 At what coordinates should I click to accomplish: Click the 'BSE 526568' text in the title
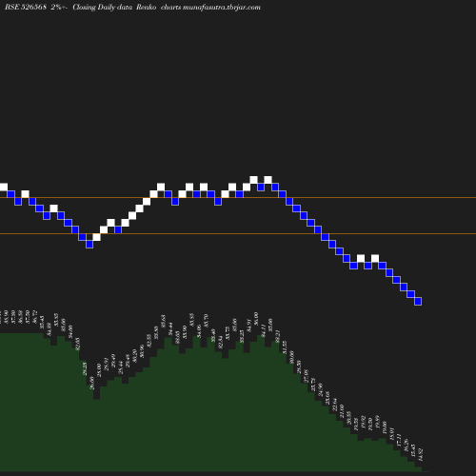[26, 8]
